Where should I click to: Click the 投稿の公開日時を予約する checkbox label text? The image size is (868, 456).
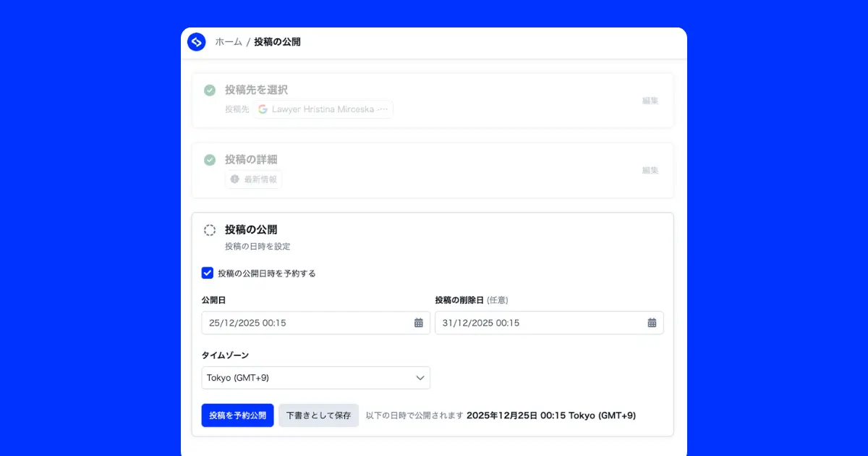[x=266, y=274]
